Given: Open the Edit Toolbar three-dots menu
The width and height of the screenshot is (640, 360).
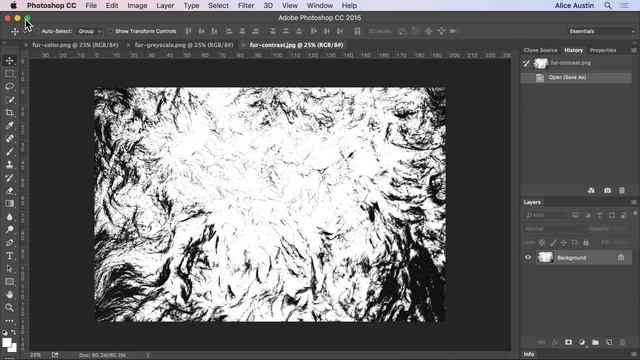Looking at the screenshot, I should point(9,321).
